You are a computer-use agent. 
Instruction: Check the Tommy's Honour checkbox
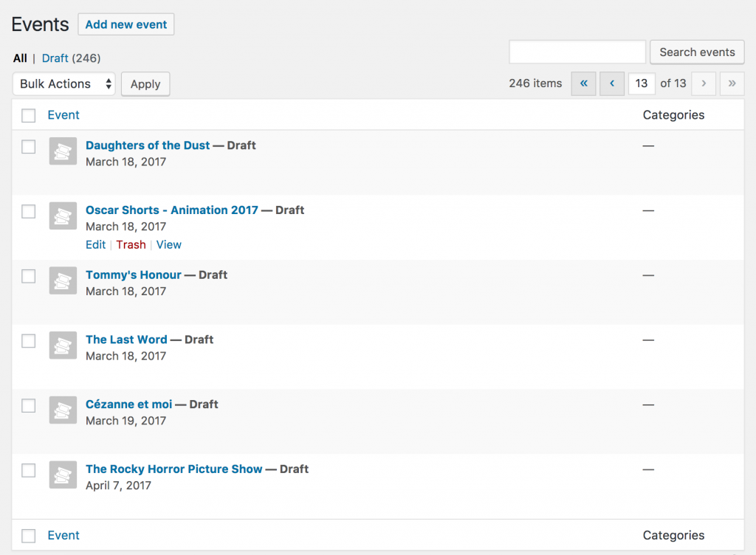29,276
